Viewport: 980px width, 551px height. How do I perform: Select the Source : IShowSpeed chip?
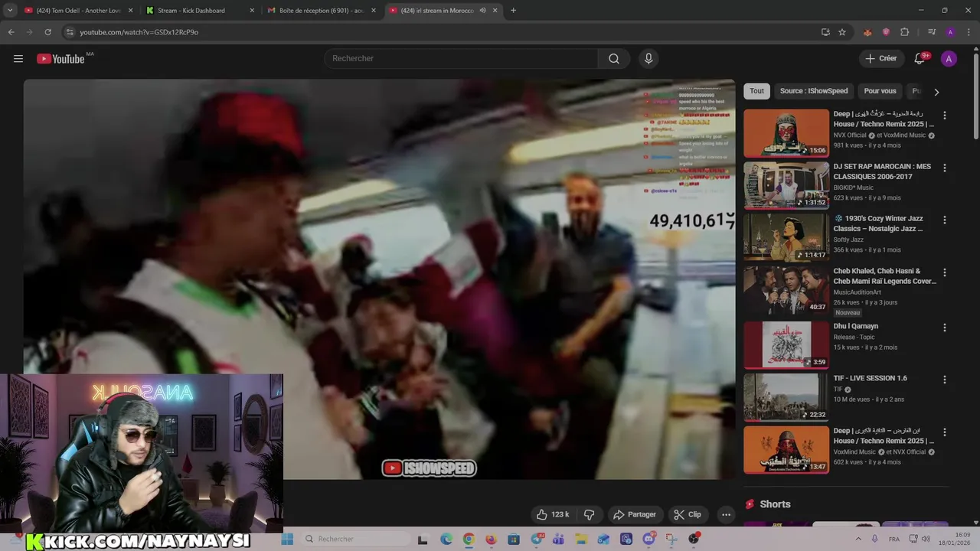tap(814, 91)
